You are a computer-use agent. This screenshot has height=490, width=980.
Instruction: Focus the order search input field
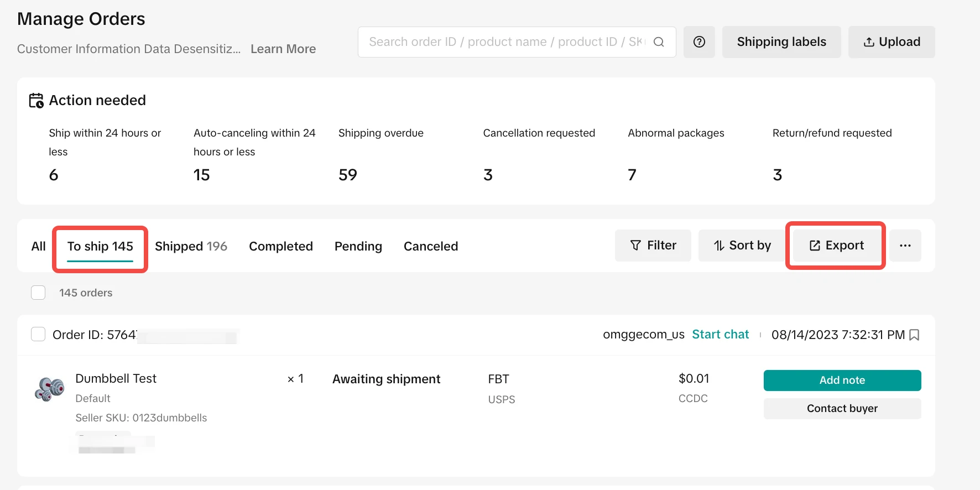506,42
